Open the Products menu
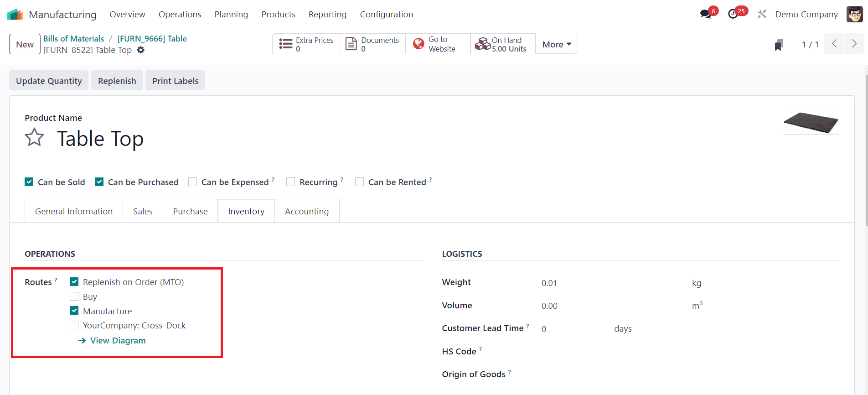868x395 pixels. coord(279,15)
